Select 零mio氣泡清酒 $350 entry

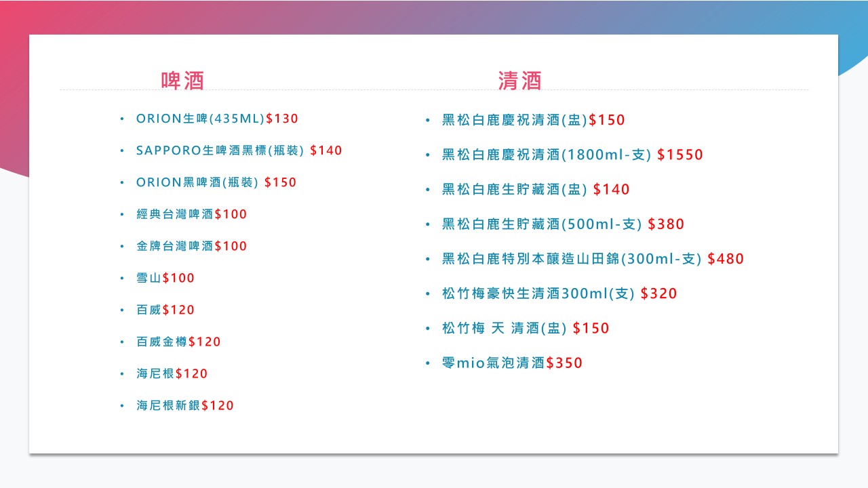pos(512,363)
